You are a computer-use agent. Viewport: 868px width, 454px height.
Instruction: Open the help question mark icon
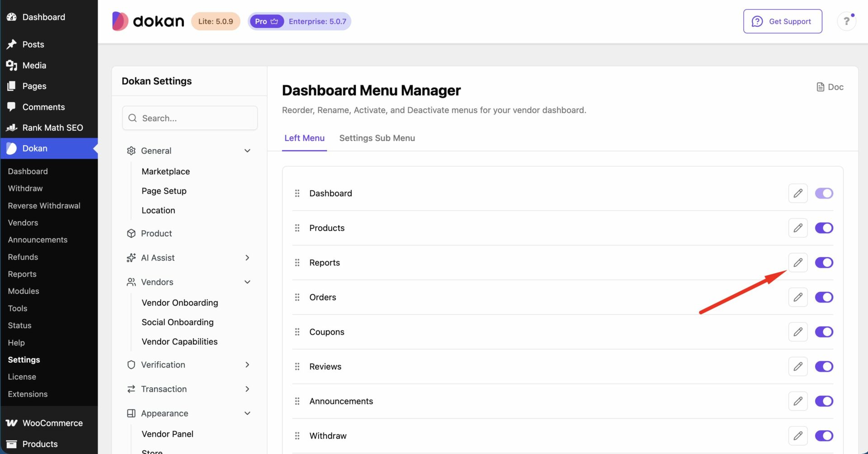(846, 21)
